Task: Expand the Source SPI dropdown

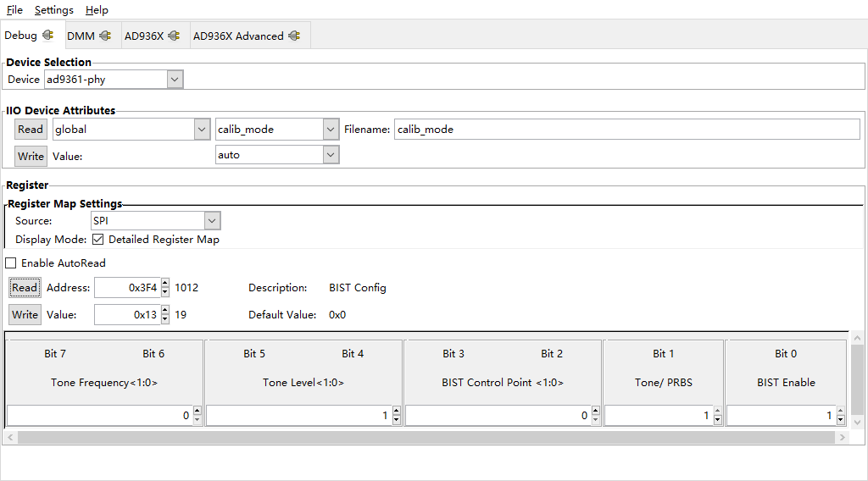Action: click(x=212, y=220)
